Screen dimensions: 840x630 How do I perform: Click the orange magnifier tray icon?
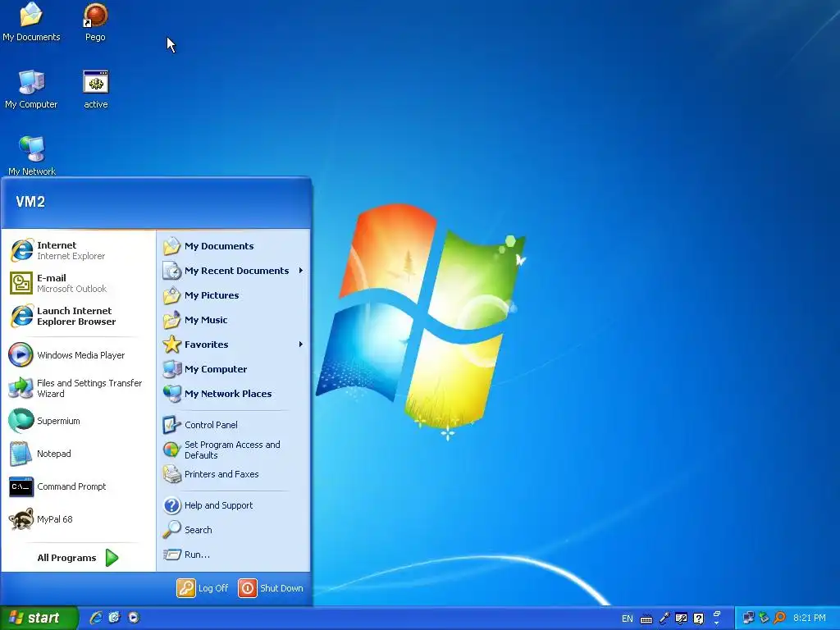point(779,619)
